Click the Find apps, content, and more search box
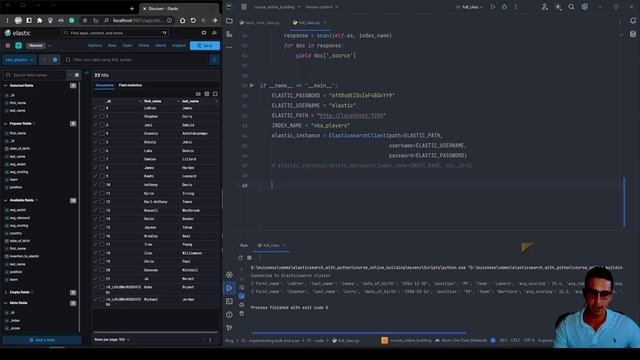The image size is (640, 360). pyautogui.click(x=116, y=33)
